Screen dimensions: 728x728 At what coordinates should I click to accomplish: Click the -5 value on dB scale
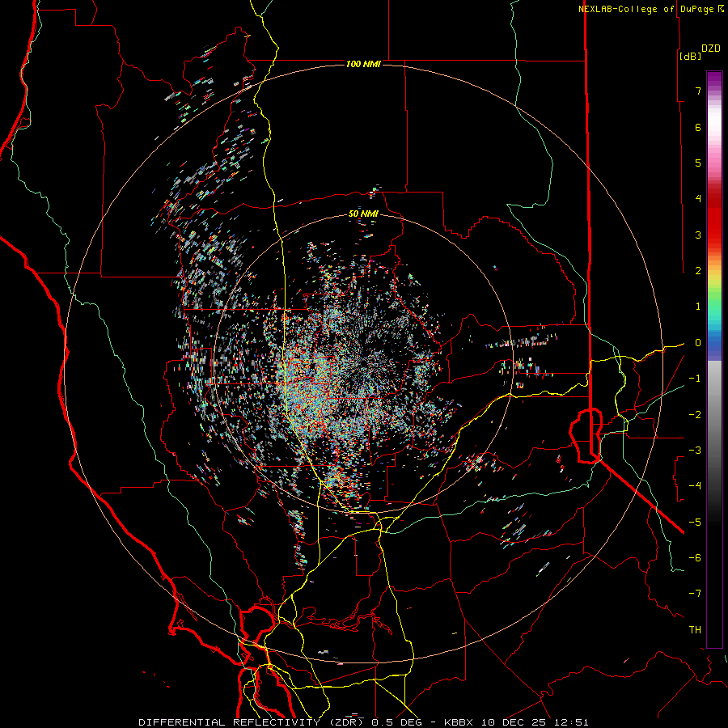click(x=695, y=523)
